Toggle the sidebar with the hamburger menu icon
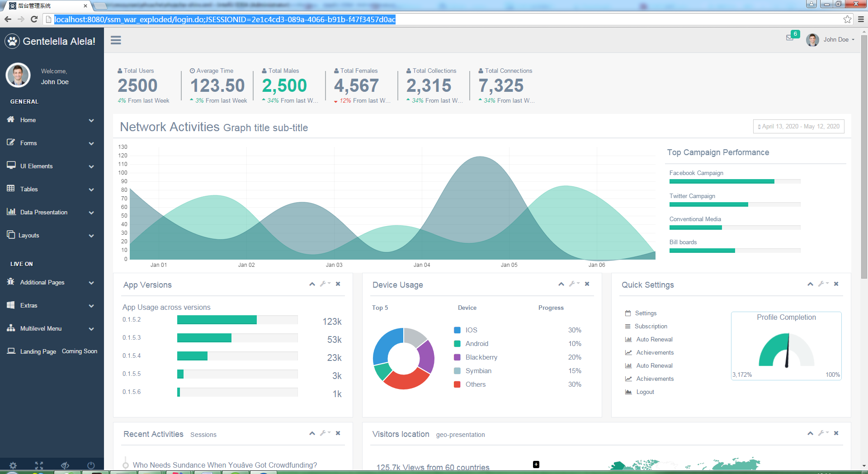The height and width of the screenshot is (474, 868). click(x=116, y=40)
